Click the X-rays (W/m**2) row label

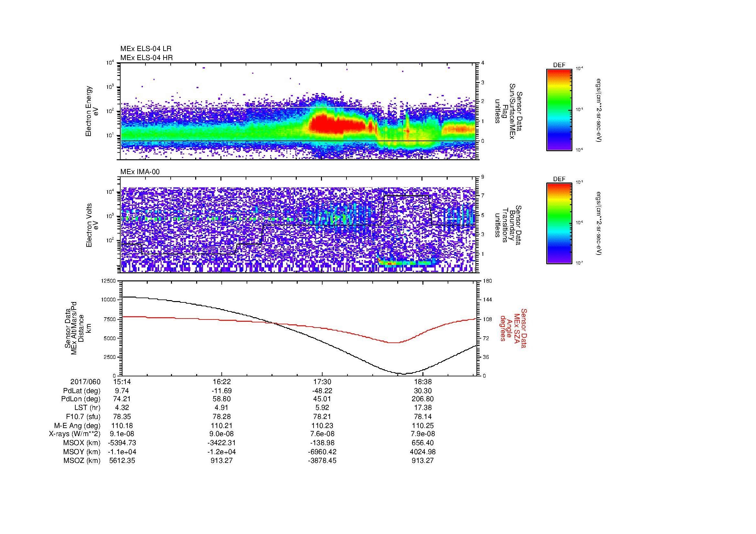[74, 434]
